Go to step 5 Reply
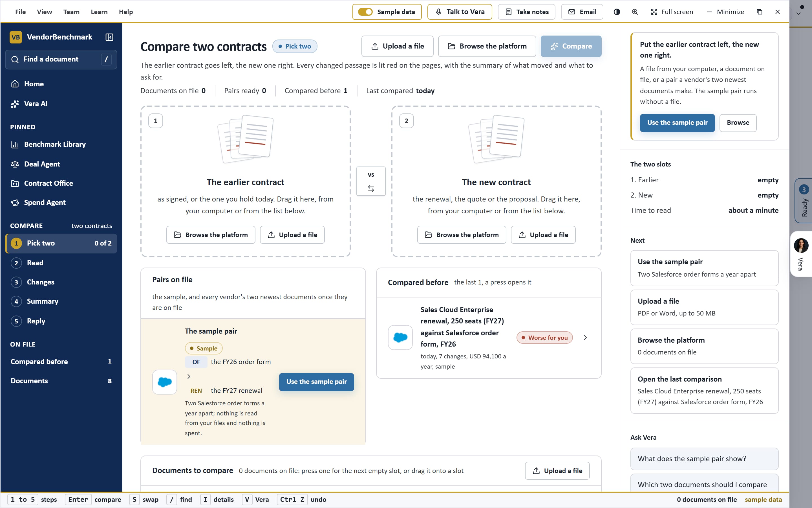Viewport: 812px width, 508px height. coord(61,321)
